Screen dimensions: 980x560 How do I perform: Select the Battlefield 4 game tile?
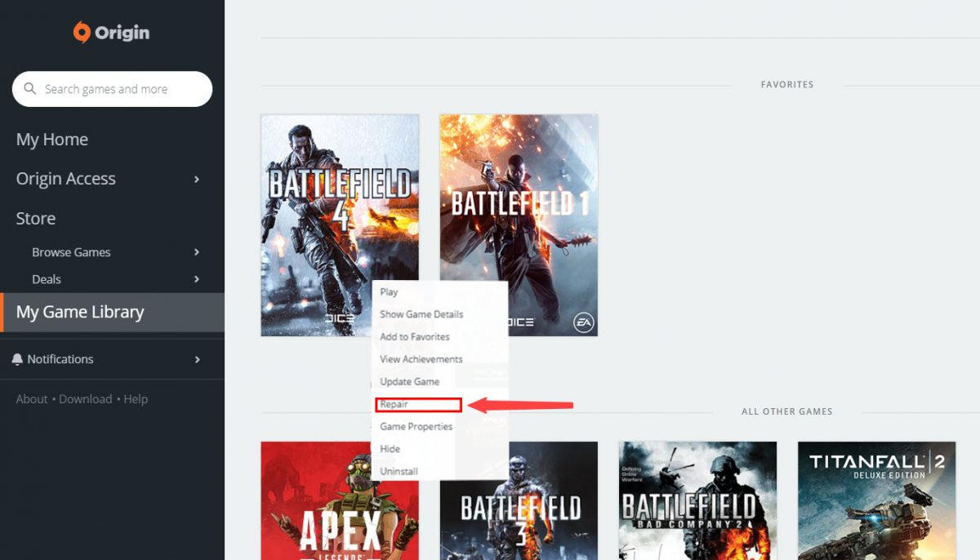pyautogui.click(x=340, y=224)
